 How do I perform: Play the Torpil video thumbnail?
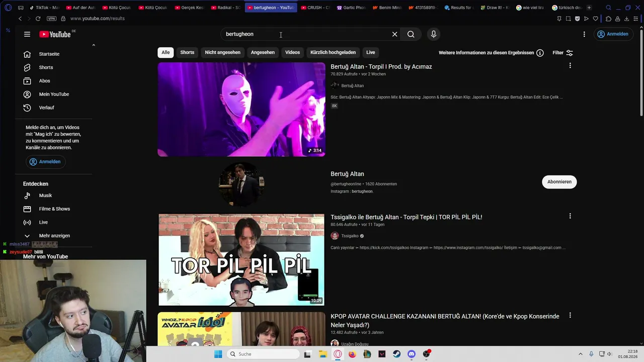pos(242,109)
